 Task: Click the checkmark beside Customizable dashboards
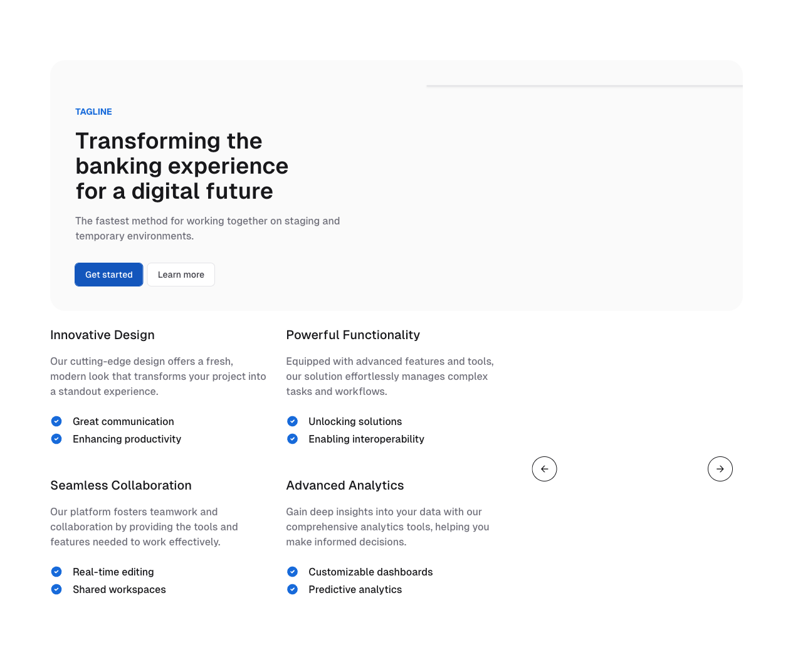[292, 572]
